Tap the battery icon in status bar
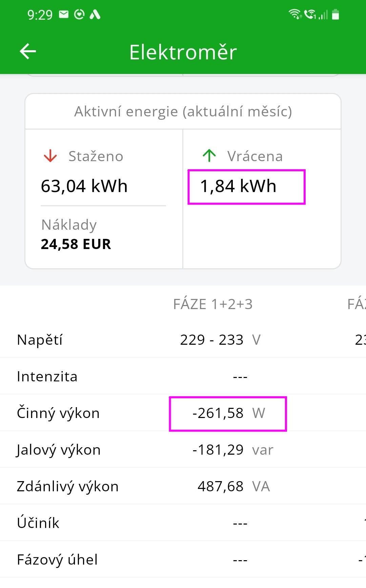This screenshot has height=588, width=366. point(335,15)
